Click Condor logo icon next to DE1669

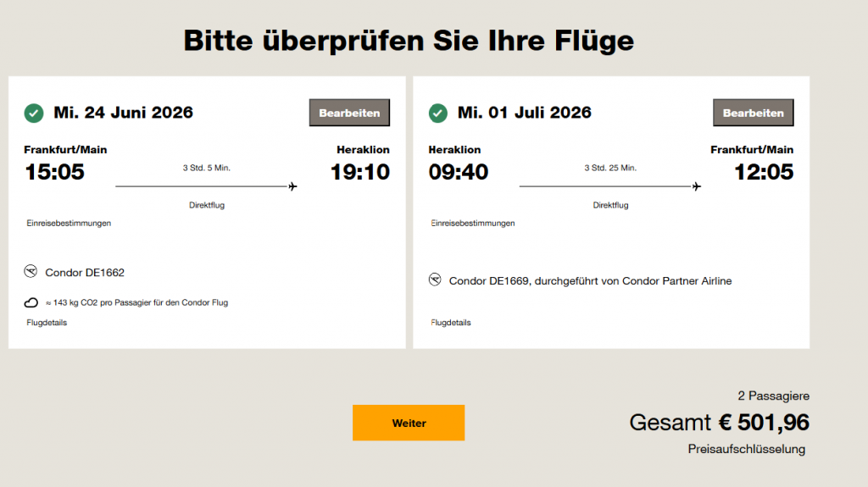point(436,280)
